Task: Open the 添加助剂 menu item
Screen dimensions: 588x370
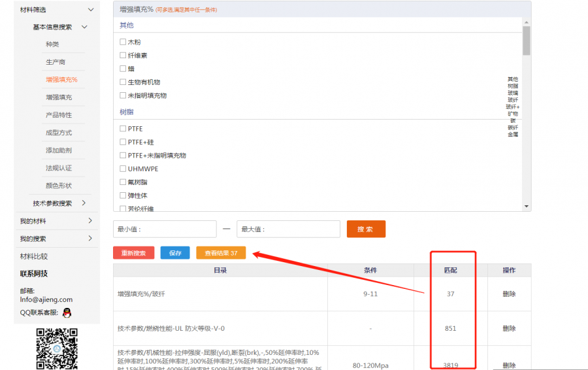Action: click(x=59, y=150)
